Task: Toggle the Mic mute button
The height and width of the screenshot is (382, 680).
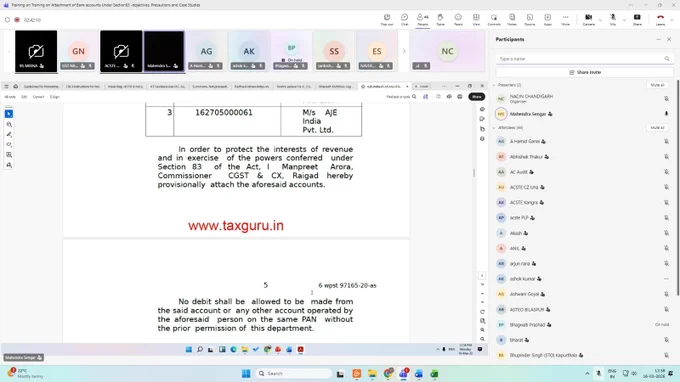Action: pos(613,20)
